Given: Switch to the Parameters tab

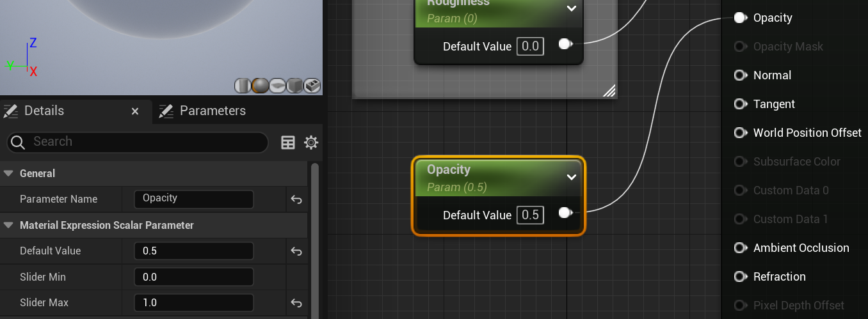Looking at the screenshot, I should (212, 111).
